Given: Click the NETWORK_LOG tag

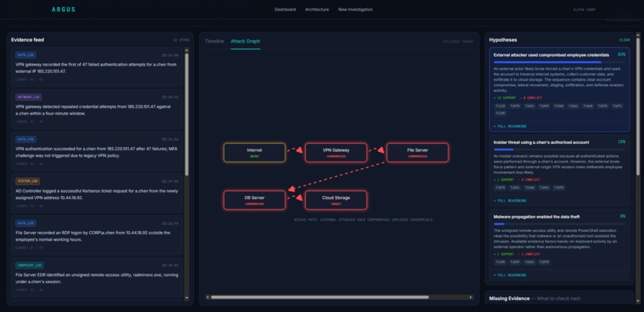Looking at the screenshot, I should [x=28, y=98].
